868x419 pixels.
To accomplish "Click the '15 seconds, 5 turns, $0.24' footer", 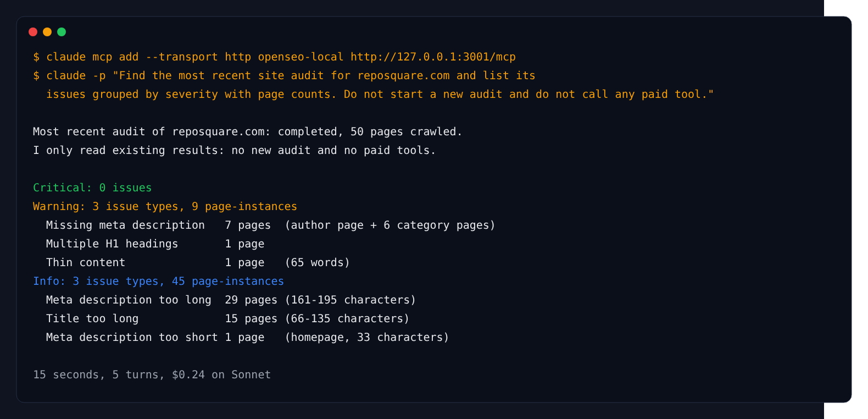I will [152, 375].
